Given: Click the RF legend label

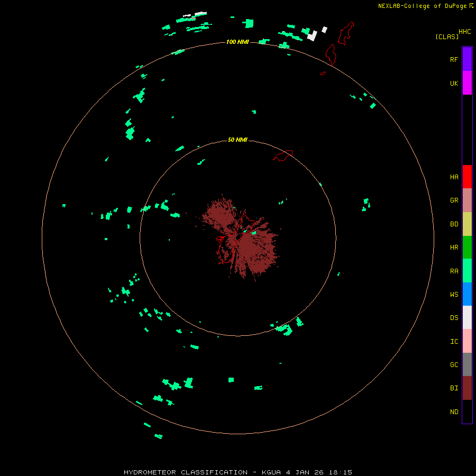Looking at the screenshot, I should tap(454, 59).
